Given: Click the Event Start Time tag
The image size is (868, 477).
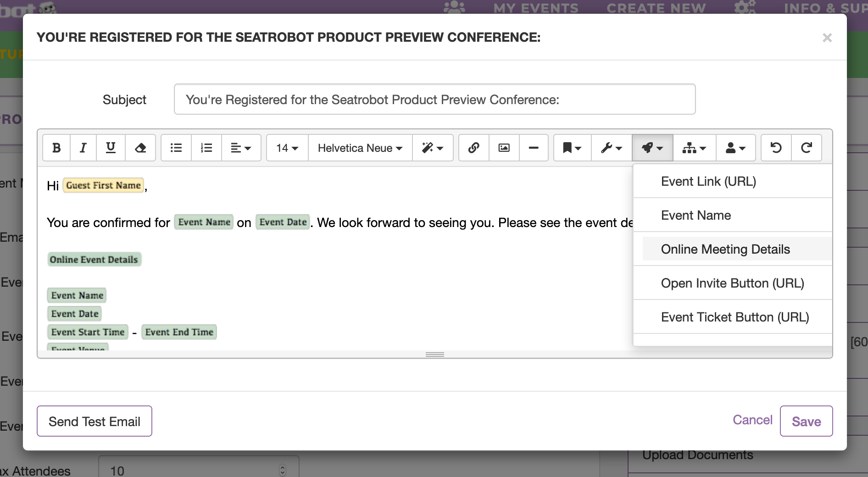Looking at the screenshot, I should [88, 332].
